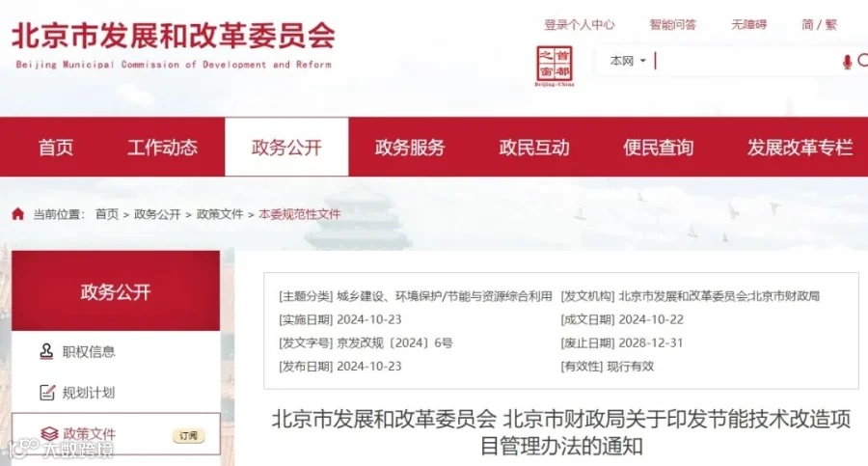Click the 主题分类 value 城乡建设、环境保护

coord(444,296)
